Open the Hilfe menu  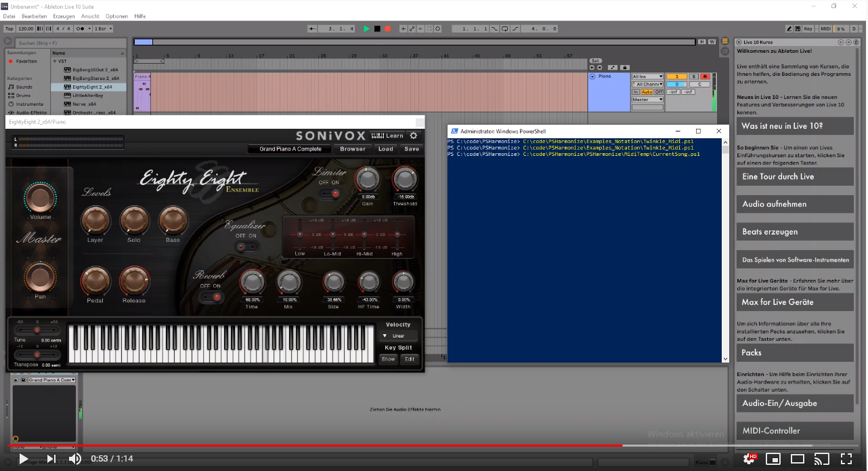(x=139, y=16)
